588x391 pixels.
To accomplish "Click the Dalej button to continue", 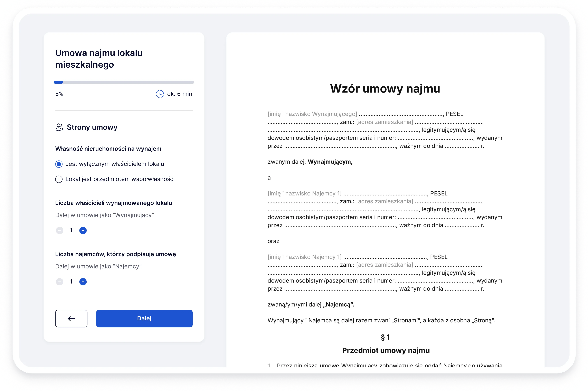I will pos(144,318).
